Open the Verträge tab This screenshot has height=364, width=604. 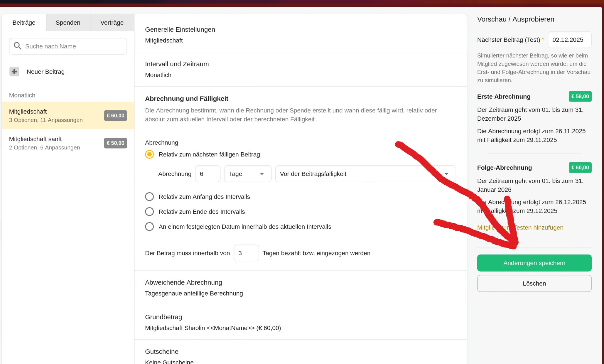112,23
